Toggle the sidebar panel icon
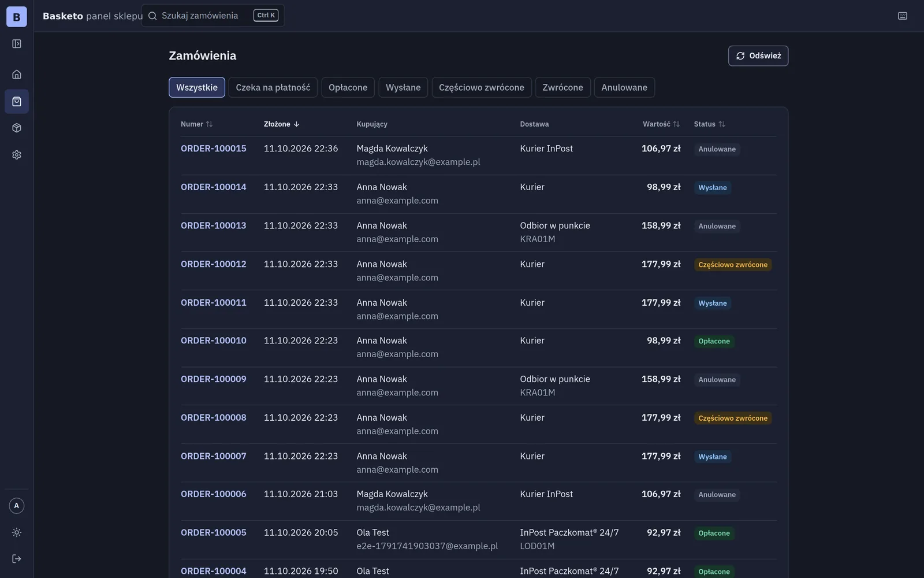The width and height of the screenshot is (924, 578). point(17,44)
